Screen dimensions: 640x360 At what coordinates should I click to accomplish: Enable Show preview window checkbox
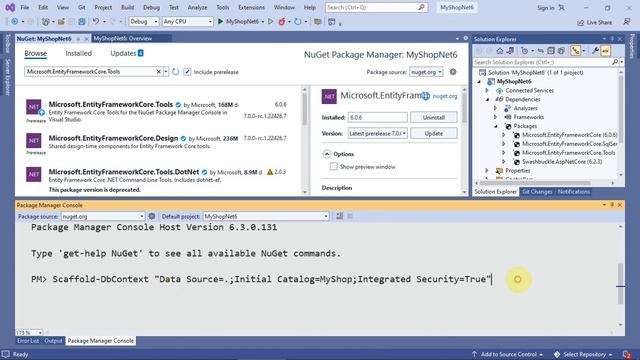(333, 167)
